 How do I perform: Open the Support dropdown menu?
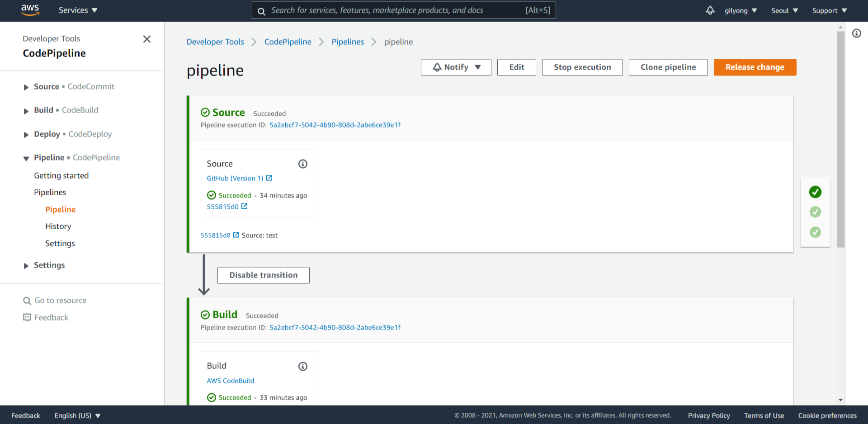coord(829,10)
